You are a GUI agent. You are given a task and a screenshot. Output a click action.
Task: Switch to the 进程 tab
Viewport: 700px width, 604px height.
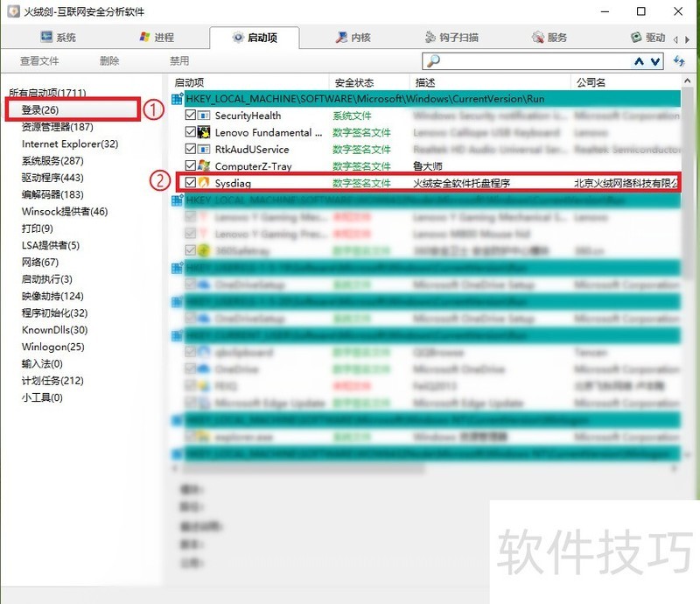[157, 37]
